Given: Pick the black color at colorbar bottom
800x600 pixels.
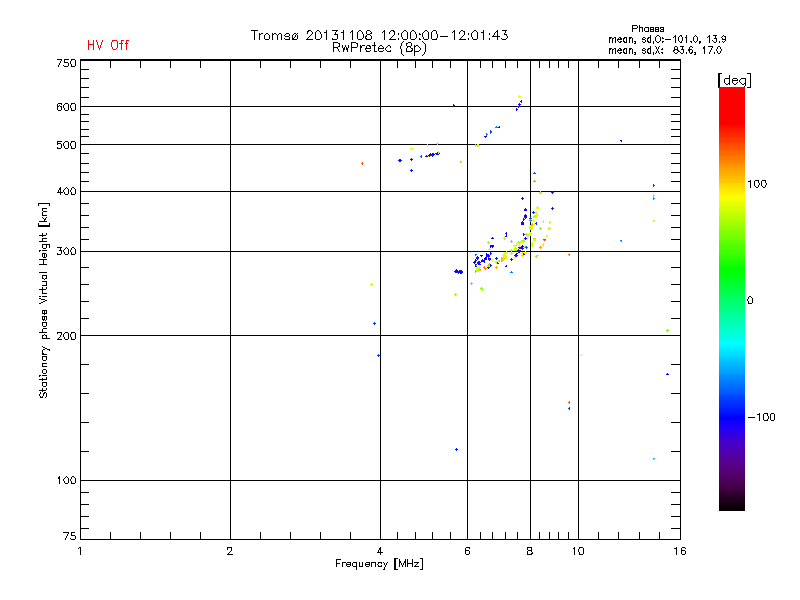Looking at the screenshot, I should coord(731,503).
